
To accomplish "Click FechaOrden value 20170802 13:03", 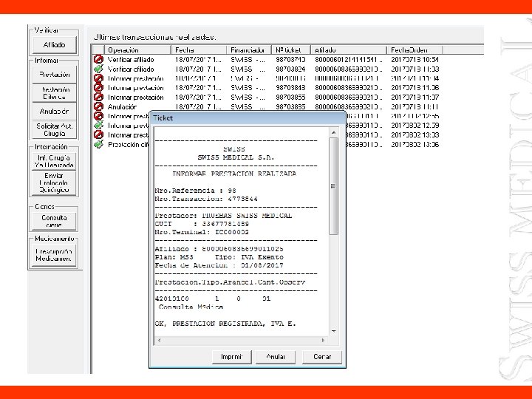I will [x=415, y=135].
